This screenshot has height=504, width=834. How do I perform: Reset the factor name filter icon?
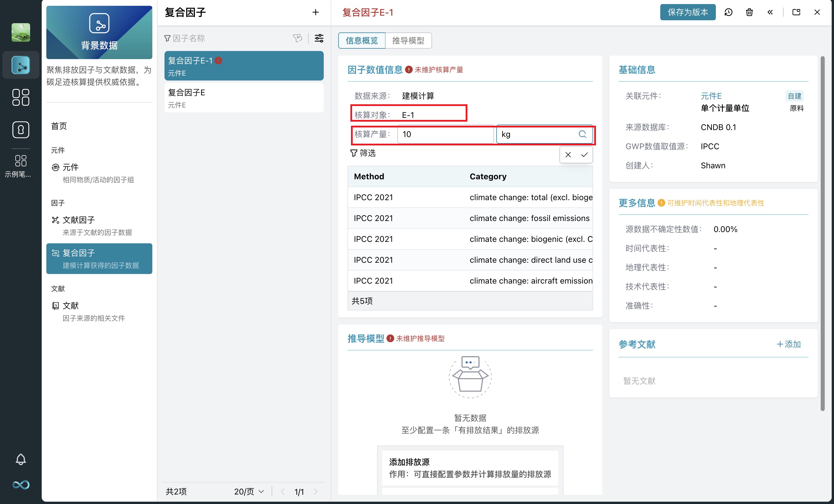click(297, 38)
